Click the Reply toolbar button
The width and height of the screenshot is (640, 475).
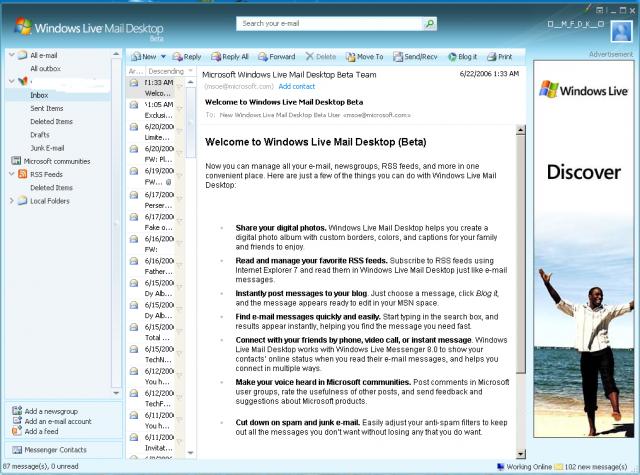point(187,57)
